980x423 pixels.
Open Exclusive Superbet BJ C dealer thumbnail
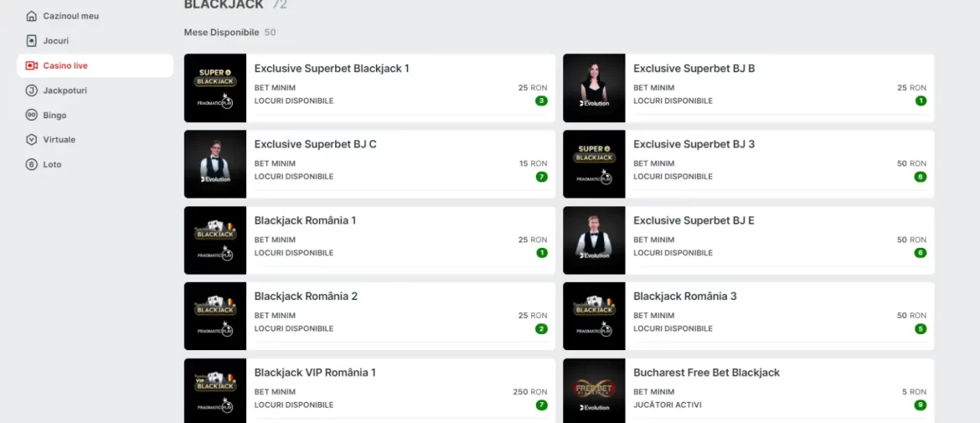pyautogui.click(x=215, y=163)
